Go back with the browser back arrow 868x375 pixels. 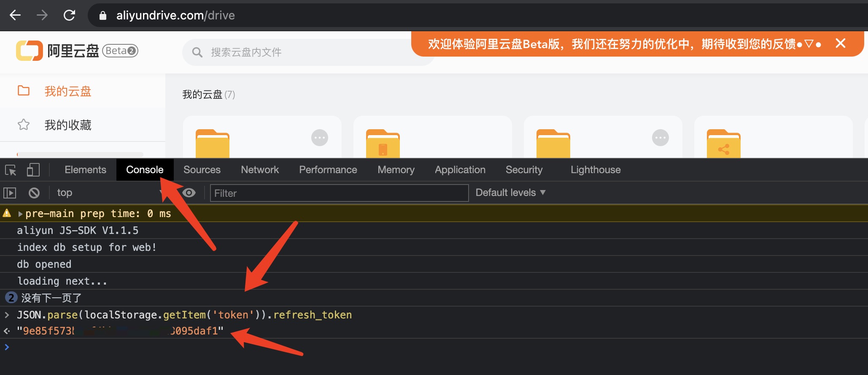click(x=15, y=16)
